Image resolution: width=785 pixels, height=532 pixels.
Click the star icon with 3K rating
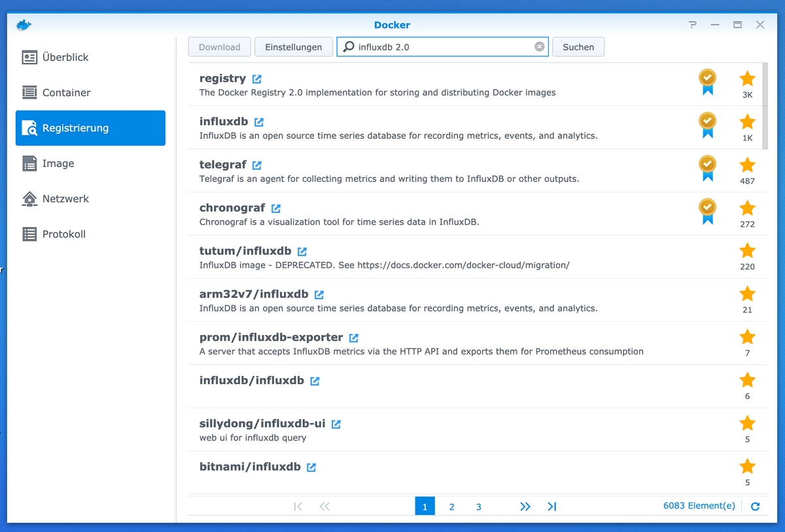pos(747,79)
